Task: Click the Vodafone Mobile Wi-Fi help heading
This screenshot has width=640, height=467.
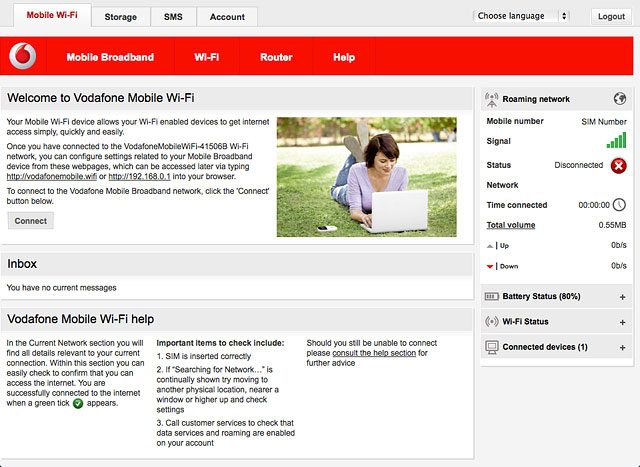Action: coord(80,319)
